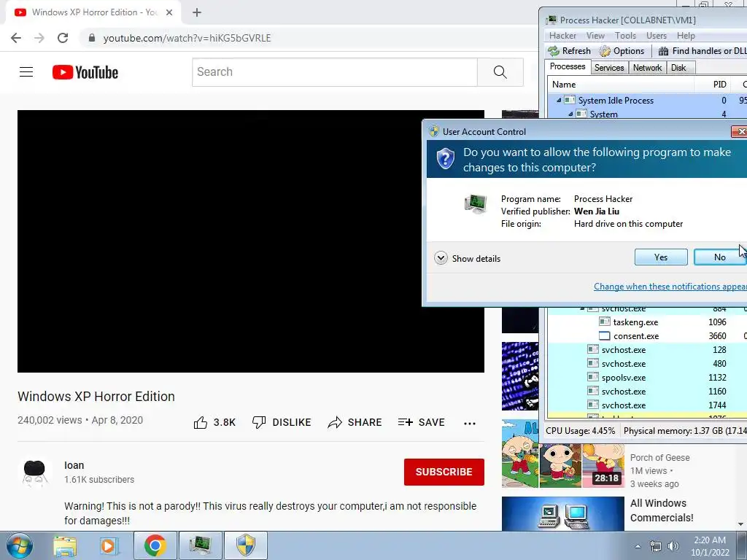Switch to the Network tab
The image size is (747, 560).
click(647, 68)
